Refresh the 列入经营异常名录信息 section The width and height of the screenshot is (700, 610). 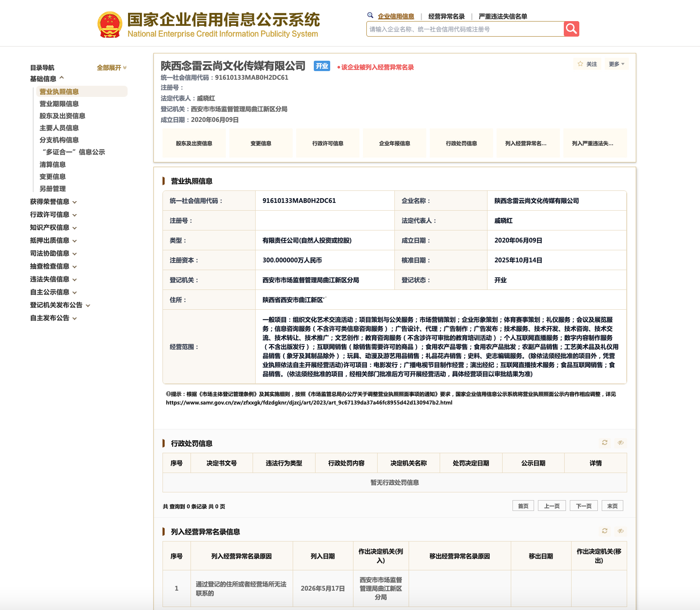tap(605, 531)
